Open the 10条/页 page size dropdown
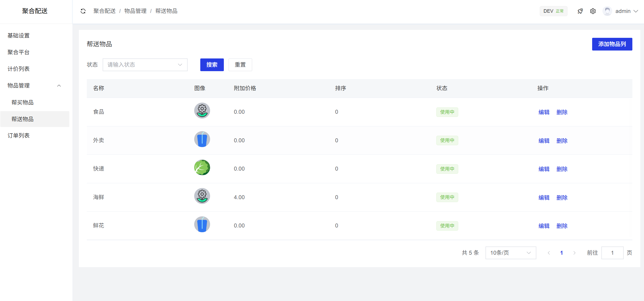 (x=511, y=253)
